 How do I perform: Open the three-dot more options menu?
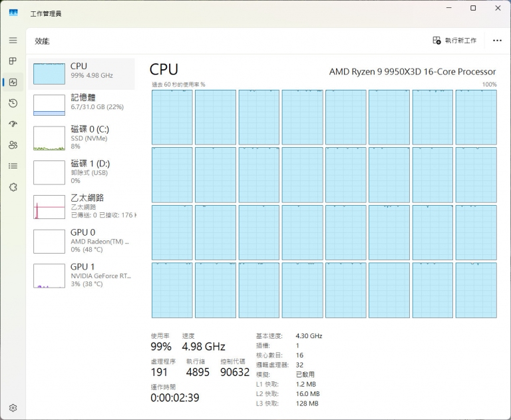pyautogui.click(x=497, y=41)
